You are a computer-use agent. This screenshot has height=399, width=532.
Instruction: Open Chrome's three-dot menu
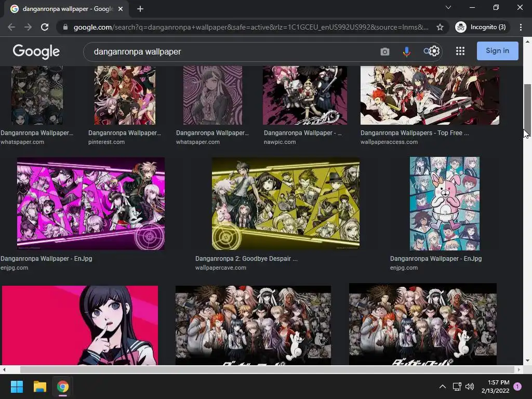pos(521,27)
